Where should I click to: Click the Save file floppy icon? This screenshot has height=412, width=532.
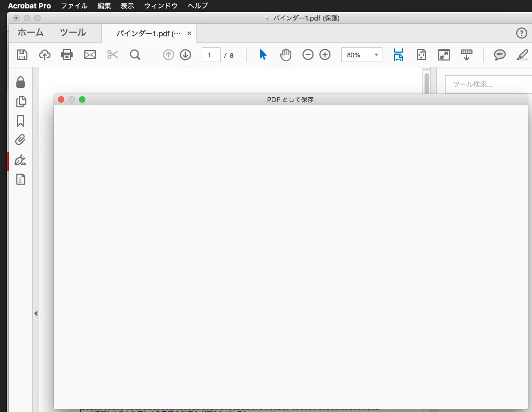click(22, 55)
